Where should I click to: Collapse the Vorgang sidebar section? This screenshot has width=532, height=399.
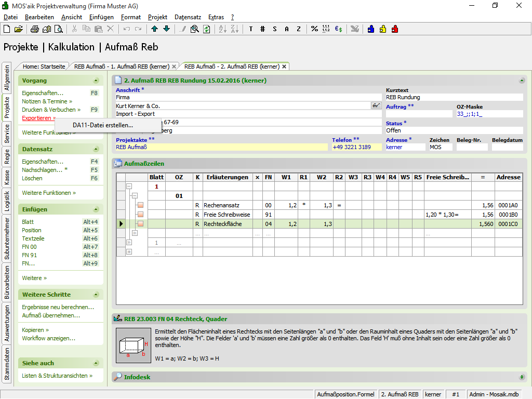click(96, 81)
